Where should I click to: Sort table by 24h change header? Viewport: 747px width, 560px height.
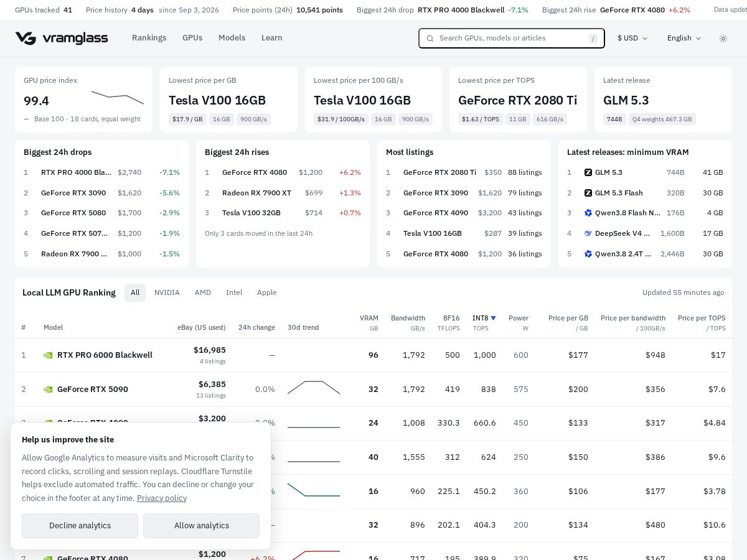pos(256,327)
